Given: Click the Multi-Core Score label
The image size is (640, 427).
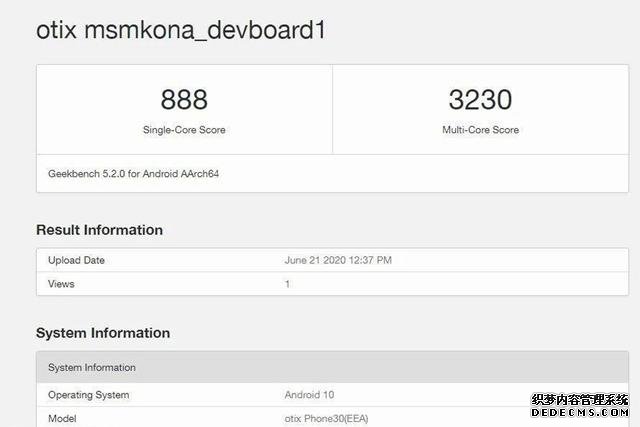Looking at the screenshot, I should click(x=480, y=130).
